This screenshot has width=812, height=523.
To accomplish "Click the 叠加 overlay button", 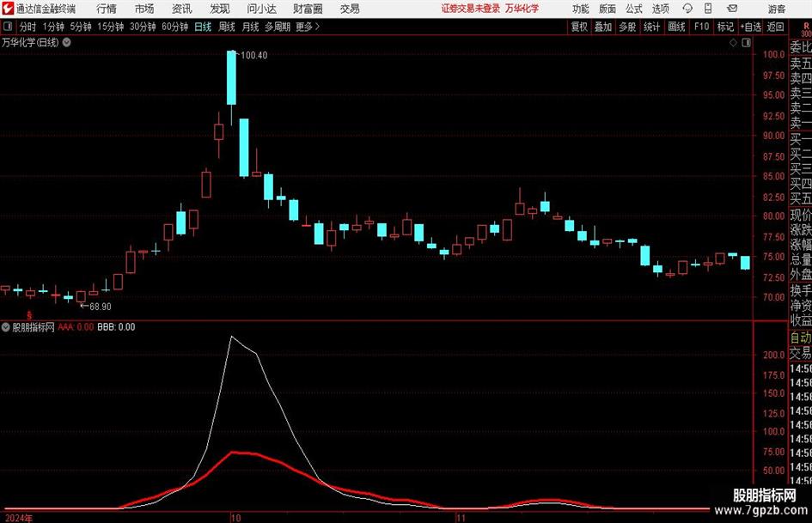I will click(x=603, y=27).
